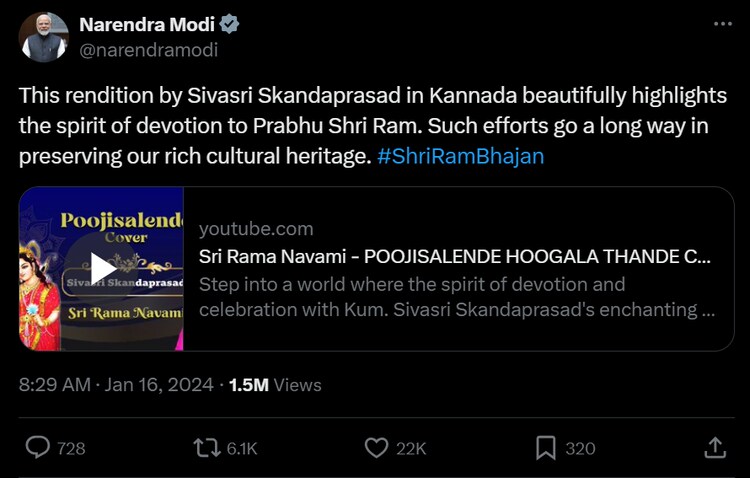Open Narendra Modi's profile picture
750x478 pixels.
[x=44, y=38]
